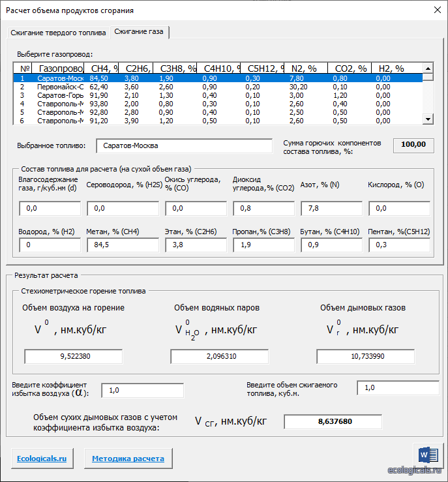Select Ставрополь row with CH4 92,80
Image resolution: width=448 pixels, height=482 pixels.
[x=218, y=112]
